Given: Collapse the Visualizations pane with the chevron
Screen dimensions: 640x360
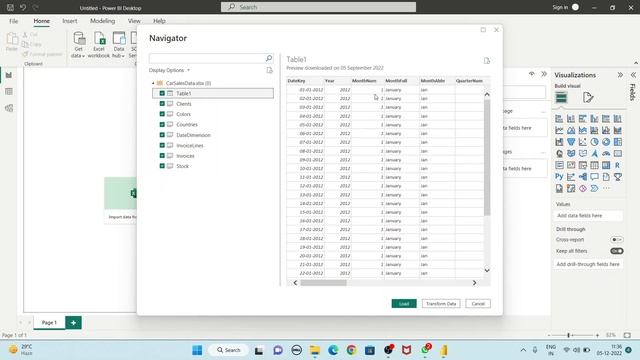Looking at the screenshot, I should (620, 75).
